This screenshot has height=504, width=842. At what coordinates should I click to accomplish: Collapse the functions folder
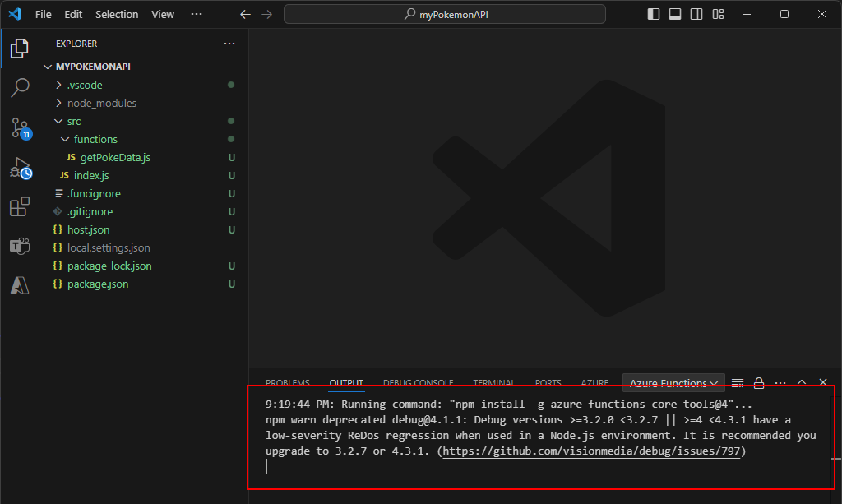click(x=145, y=139)
